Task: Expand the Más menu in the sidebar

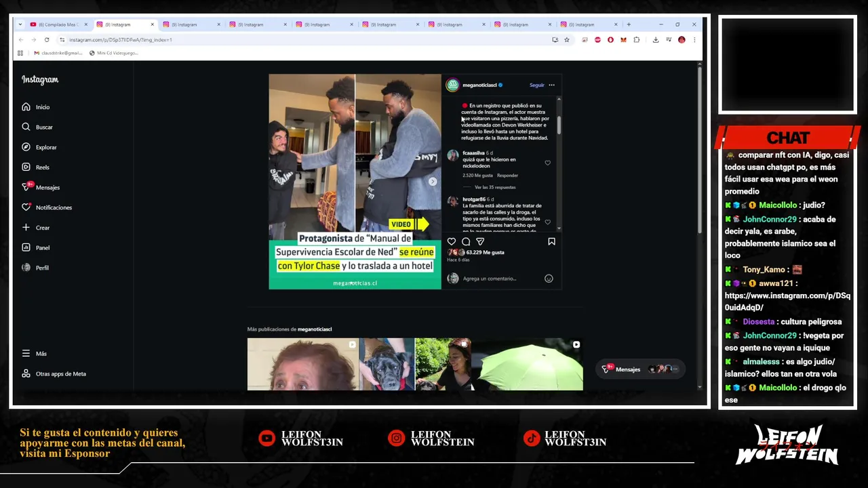Action: point(35,354)
